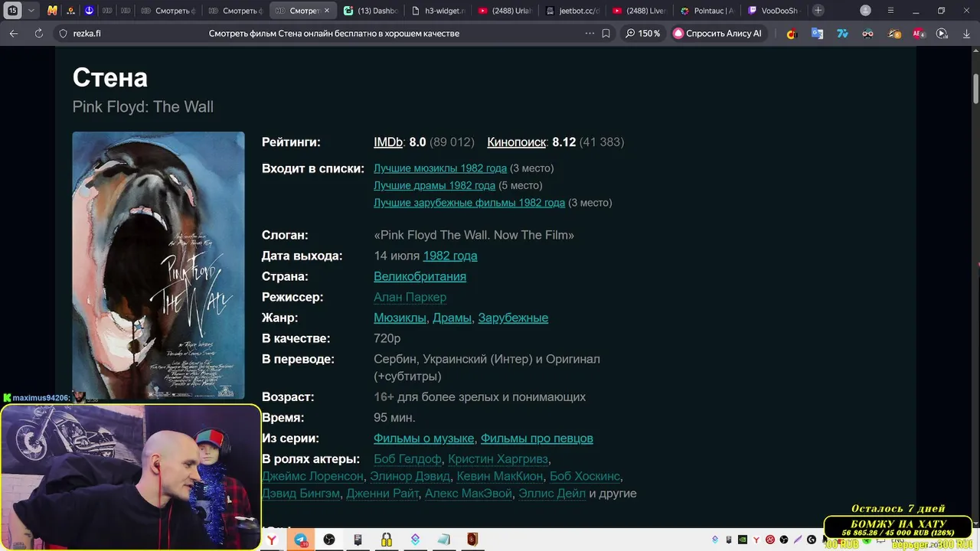Open the video play extension icon
The image size is (980, 551).
[942, 34]
